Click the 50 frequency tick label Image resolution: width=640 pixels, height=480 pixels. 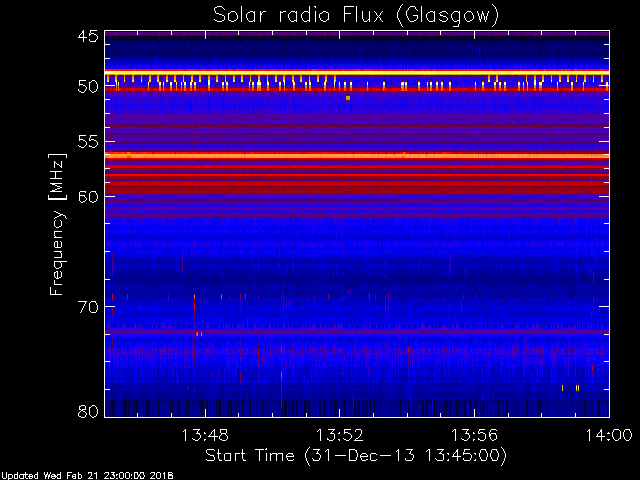[x=88, y=87]
